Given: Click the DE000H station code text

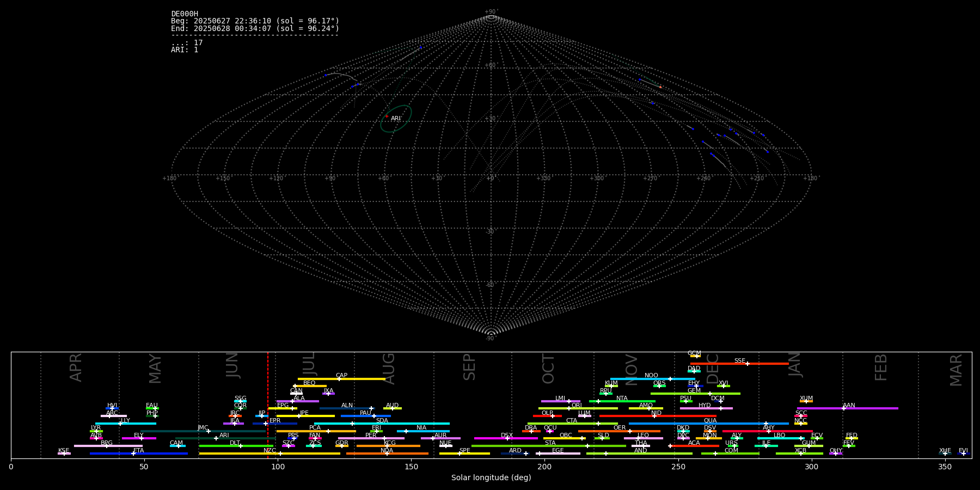Looking at the screenshot, I should [x=185, y=14].
